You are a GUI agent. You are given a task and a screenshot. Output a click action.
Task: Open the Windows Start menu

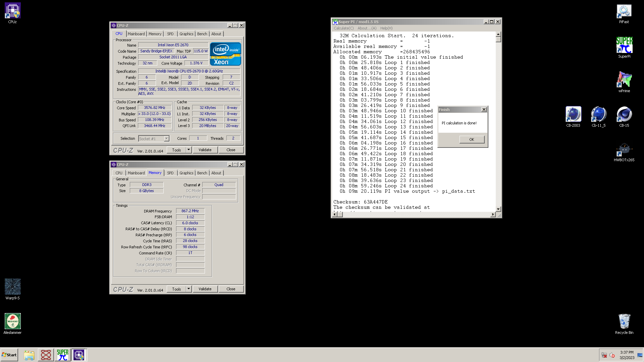pos(9,355)
